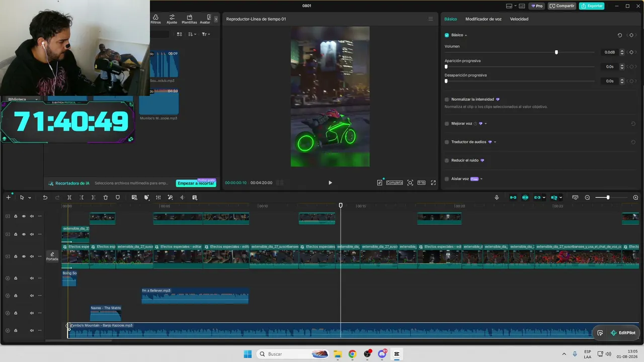Click the Pro upgrade button
The width and height of the screenshot is (644, 362).
[x=537, y=6]
